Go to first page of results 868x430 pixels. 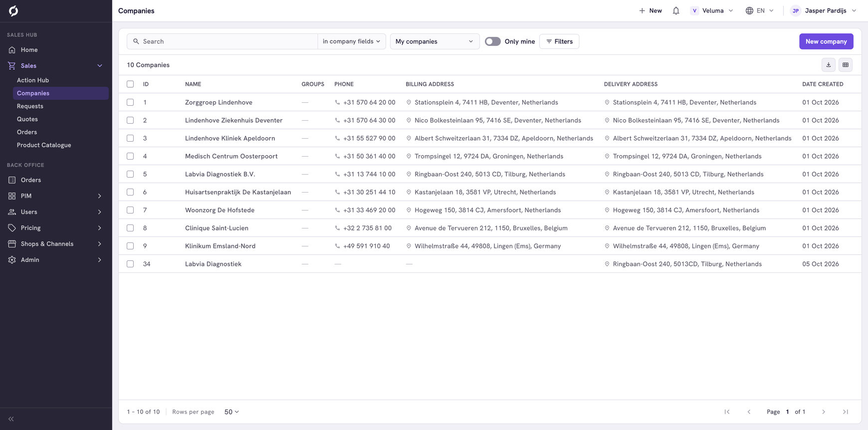tap(727, 412)
